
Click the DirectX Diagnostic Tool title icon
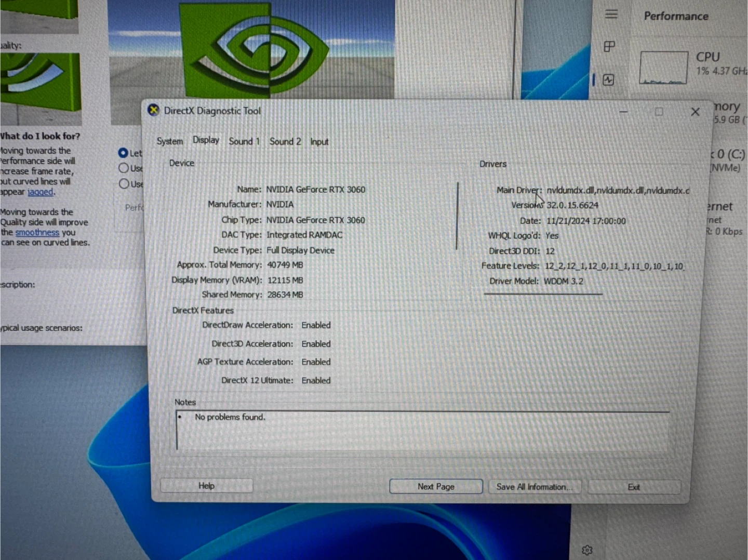click(153, 110)
